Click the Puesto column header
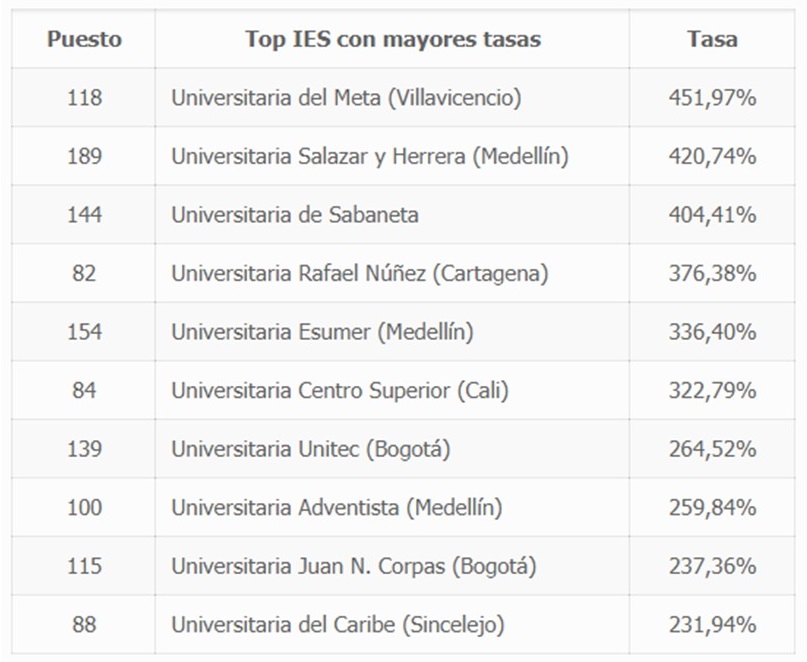The width and height of the screenshot is (807, 662). tap(84, 39)
